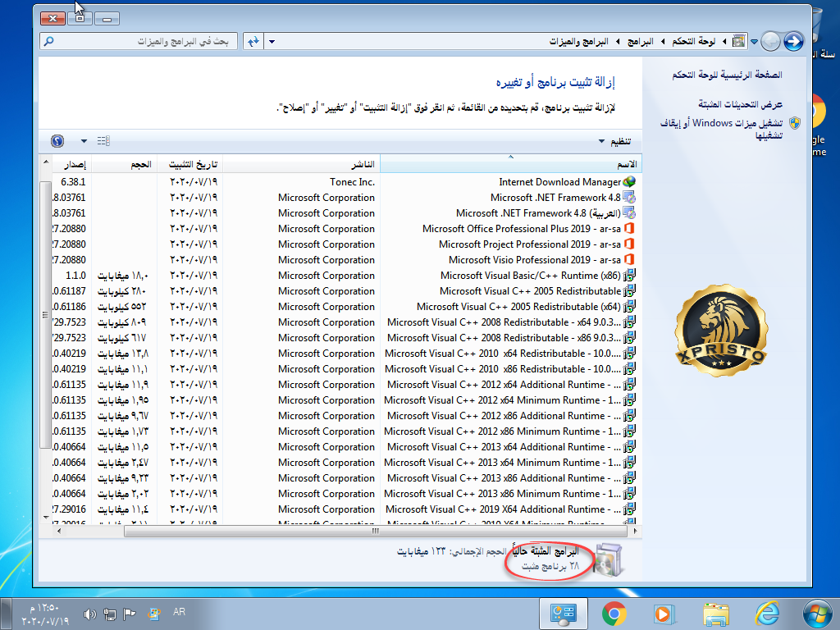Click the Microsoft Office Professional Plus 2019 icon
This screenshot has height=630, width=840.
point(629,229)
